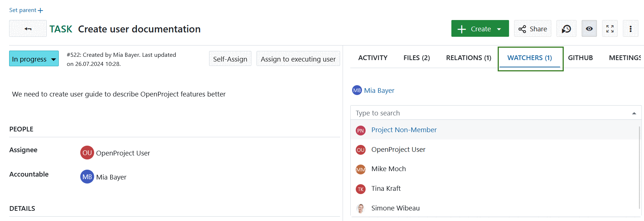Click the back arrow button
The height and width of the screenshot is (221, 644).
pos(28,29)
